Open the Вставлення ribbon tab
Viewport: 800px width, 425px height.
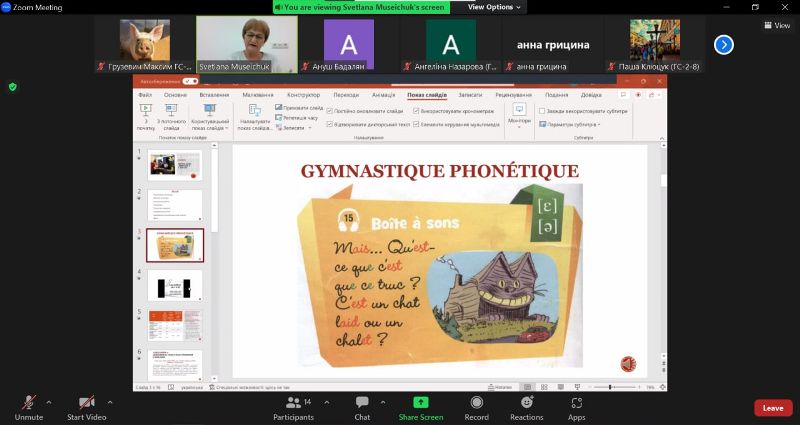coord(214,95)
